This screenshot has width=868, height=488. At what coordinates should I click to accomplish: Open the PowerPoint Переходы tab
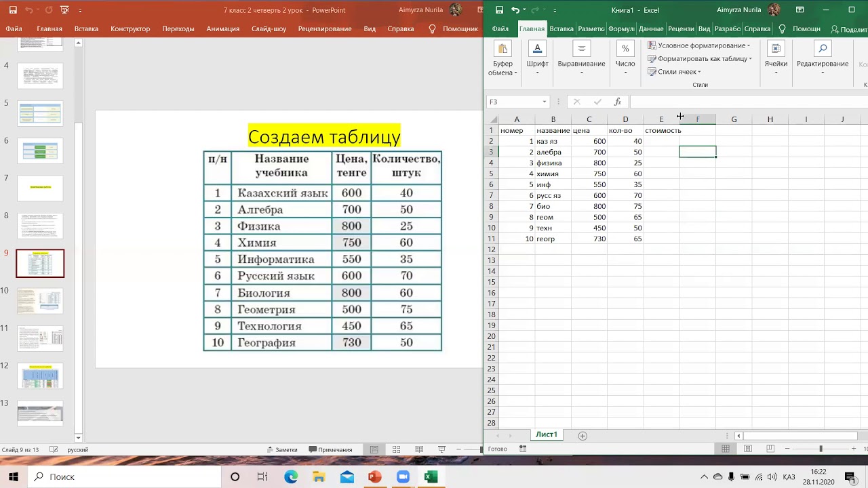tap(178, 29)
